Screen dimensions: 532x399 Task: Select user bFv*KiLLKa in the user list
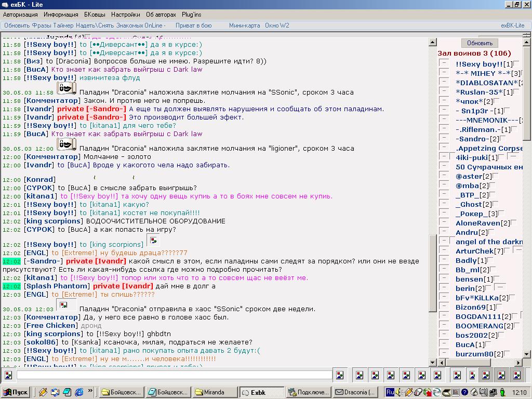[x=477, y=298]
